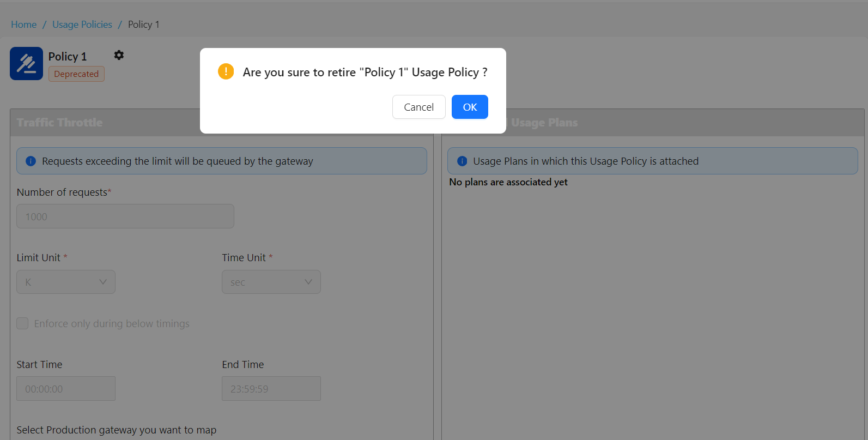Screen dimensions: 868x440
Task: Confirm retirement with the OK button
Action: 469,107
